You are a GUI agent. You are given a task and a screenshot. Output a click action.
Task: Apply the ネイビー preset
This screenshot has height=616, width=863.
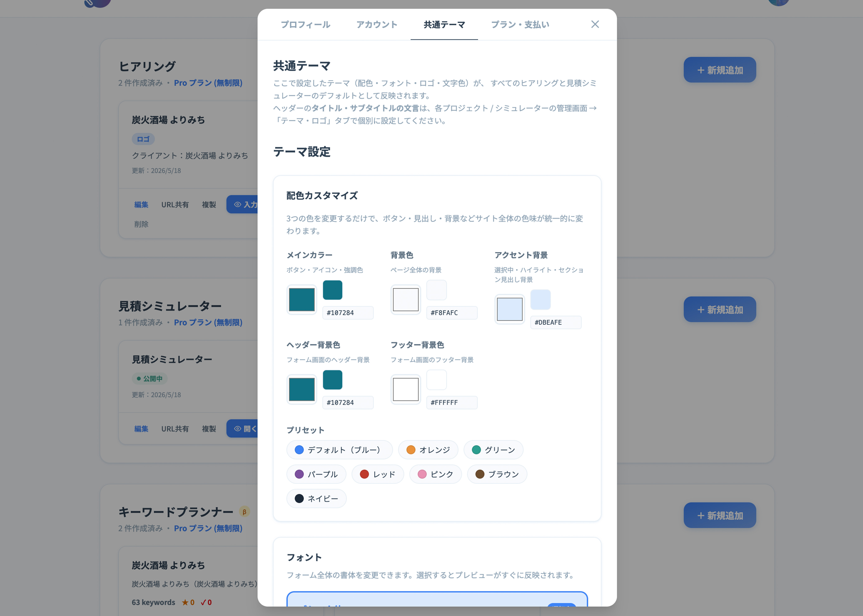tap(316, 499)
